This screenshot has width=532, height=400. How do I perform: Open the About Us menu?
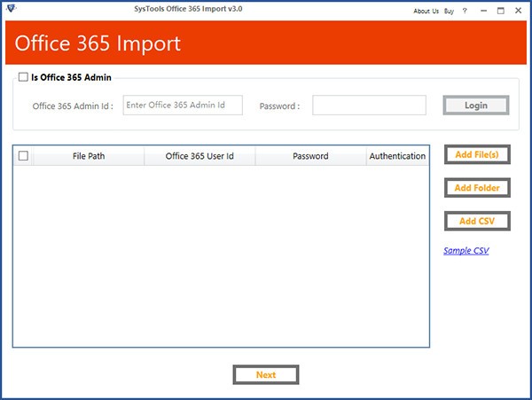426,12
